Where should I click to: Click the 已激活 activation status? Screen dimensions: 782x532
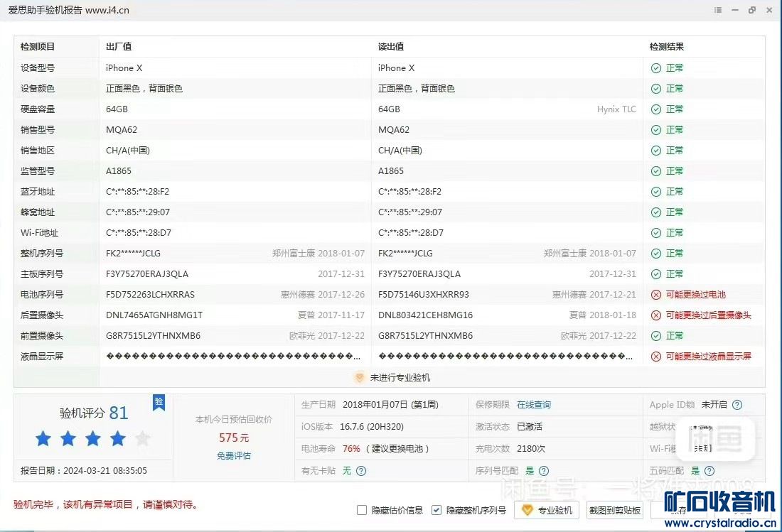coord(530,427)
